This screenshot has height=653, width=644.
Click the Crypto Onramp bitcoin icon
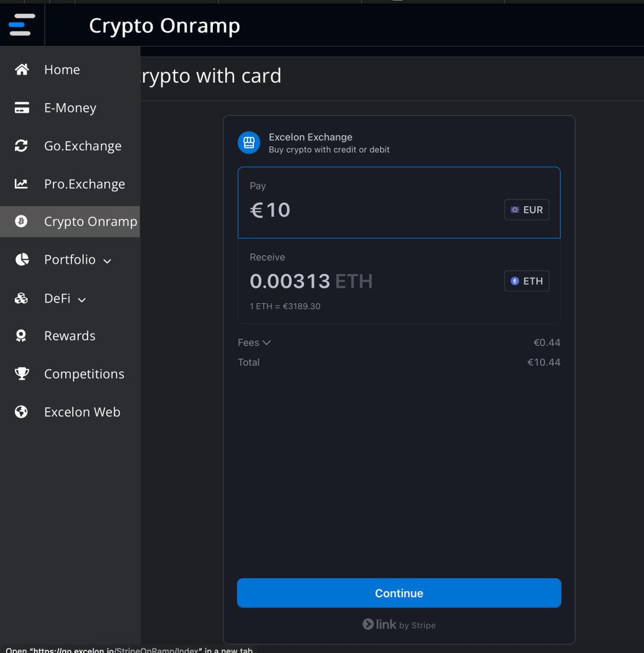21,221
